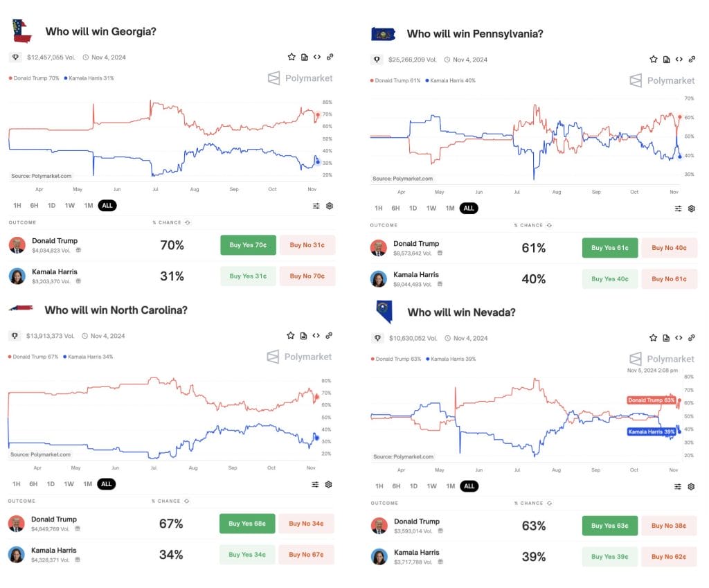709x588 pixels.
Task: Toggle % chance refresh icon in Georgia outcome header
Action: point(188,222)
